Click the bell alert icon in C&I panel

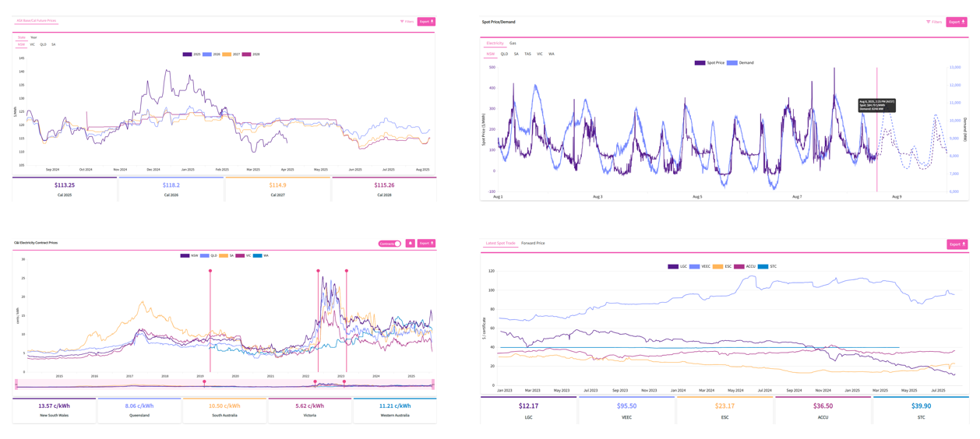[x=410, y=244]
